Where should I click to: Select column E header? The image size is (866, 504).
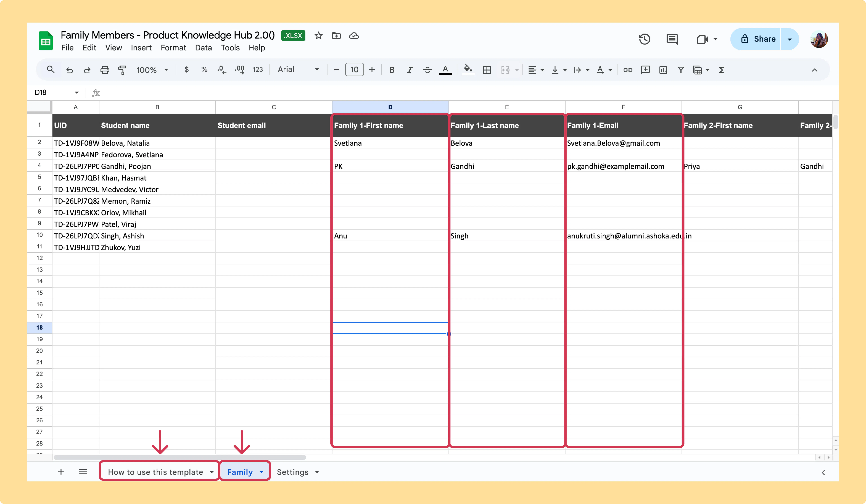[507, 107]
